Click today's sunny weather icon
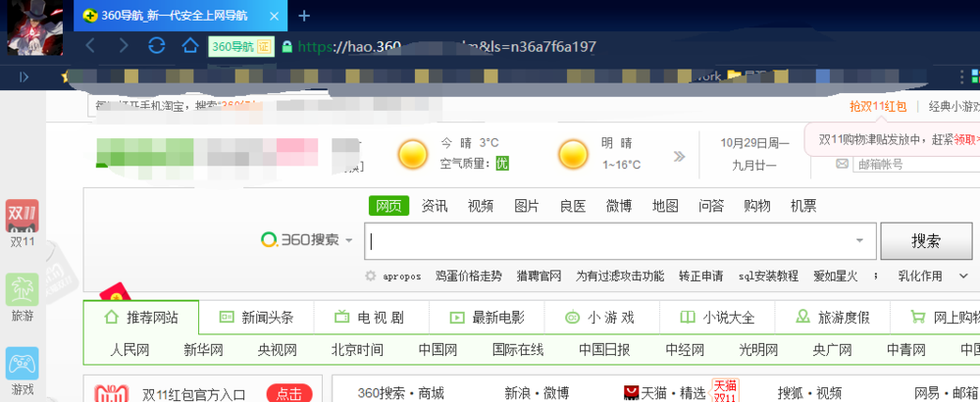The height and width of the screenshot is (402, 980). pyautogui.click(x=414, y=153)
